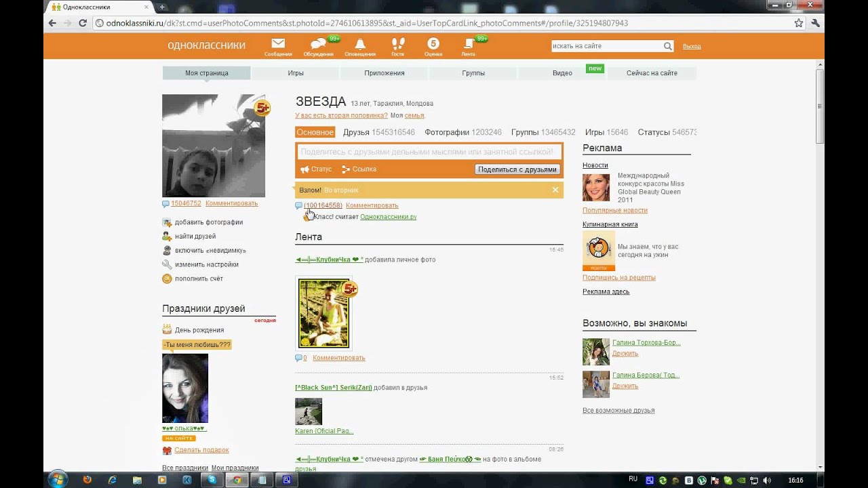Open the friend's birthday photo thumbnail
This screenshot has height=488, width=868.
[185, 388]
